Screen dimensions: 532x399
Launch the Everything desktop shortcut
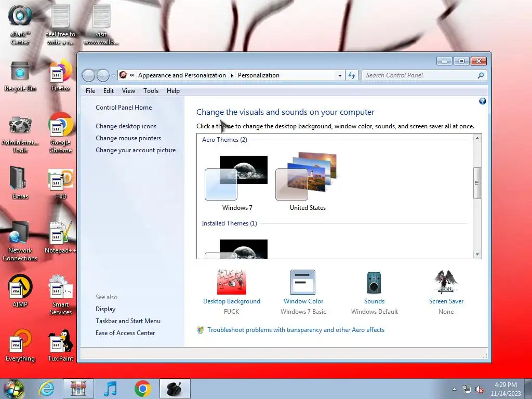(20, 345)
